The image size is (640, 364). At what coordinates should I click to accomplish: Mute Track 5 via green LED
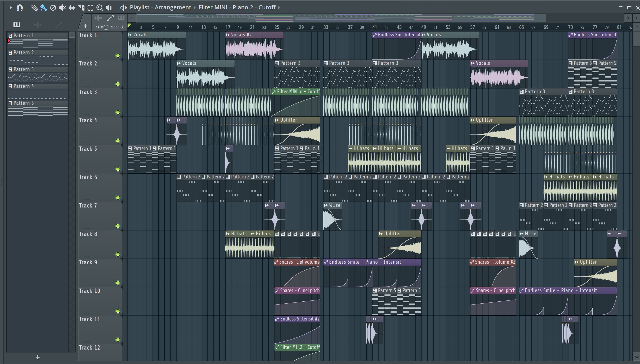click(118, 169)
